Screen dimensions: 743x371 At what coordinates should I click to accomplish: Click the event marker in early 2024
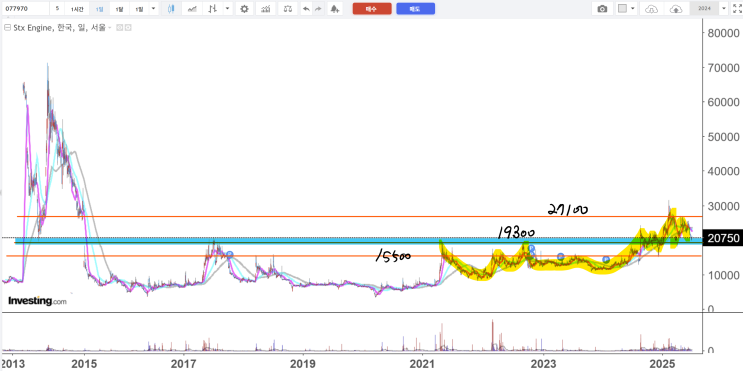coord(606,259)
